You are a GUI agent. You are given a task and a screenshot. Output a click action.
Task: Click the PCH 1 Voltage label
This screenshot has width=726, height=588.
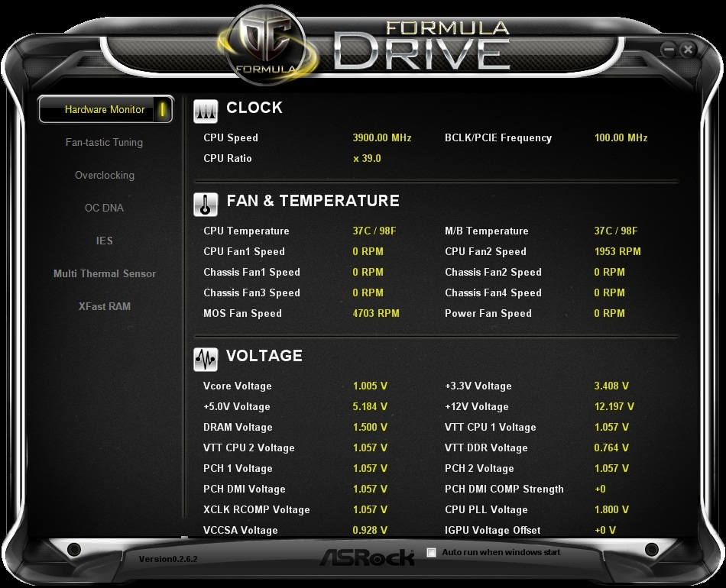click(x=238, y=469)
